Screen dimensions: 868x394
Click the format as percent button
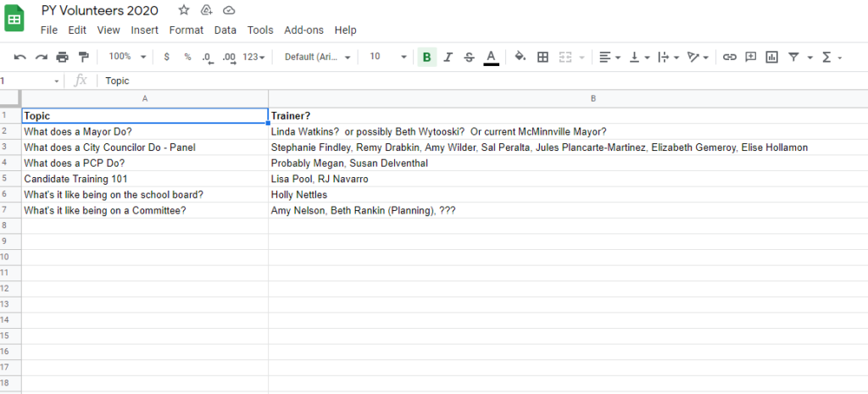click(x=187, y=57)
